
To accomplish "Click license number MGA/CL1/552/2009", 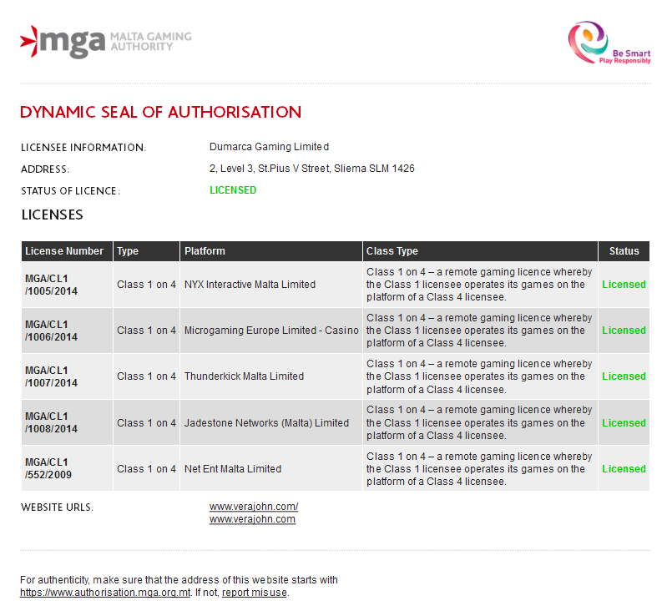I will [48, 468].
